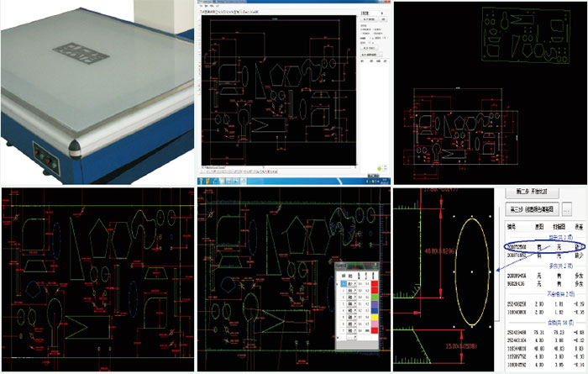Click the 扫描图 column header
This screenshot has width=588, height=374.
[x=557, y=227]
